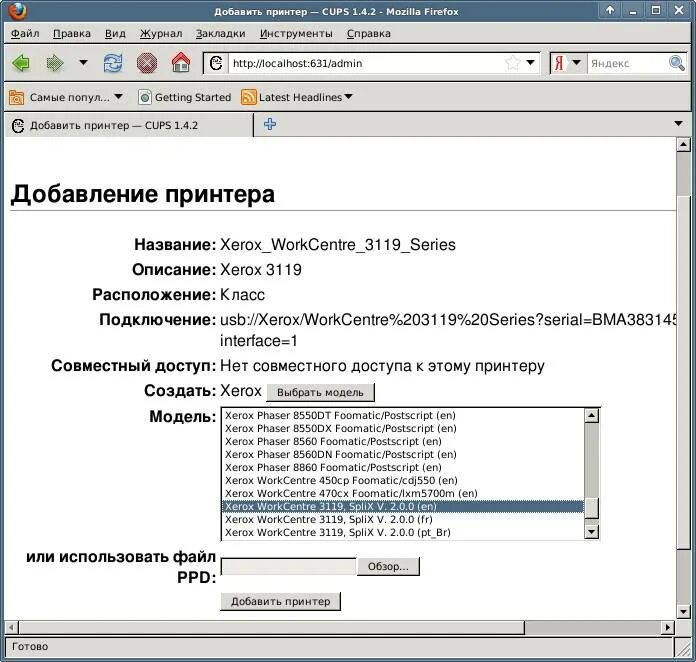Click the Firefox logo window menu icon
Screen dimensions: 696x662
(16, 12)
